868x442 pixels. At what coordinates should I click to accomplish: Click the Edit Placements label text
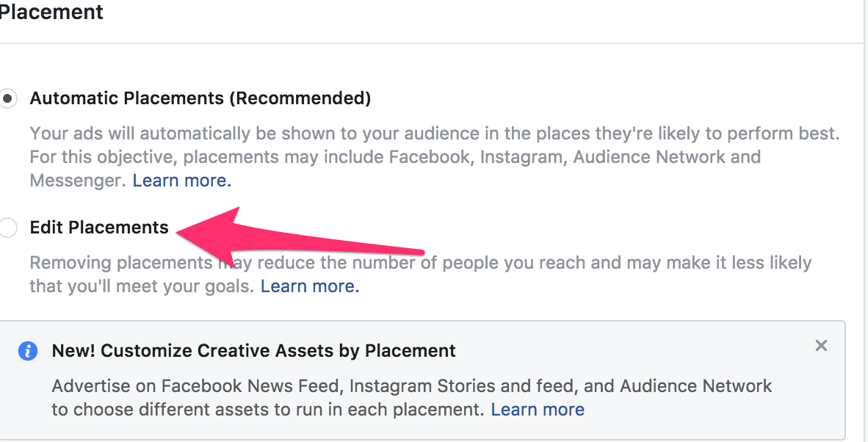pyautogui.click(x=99, y=228)
